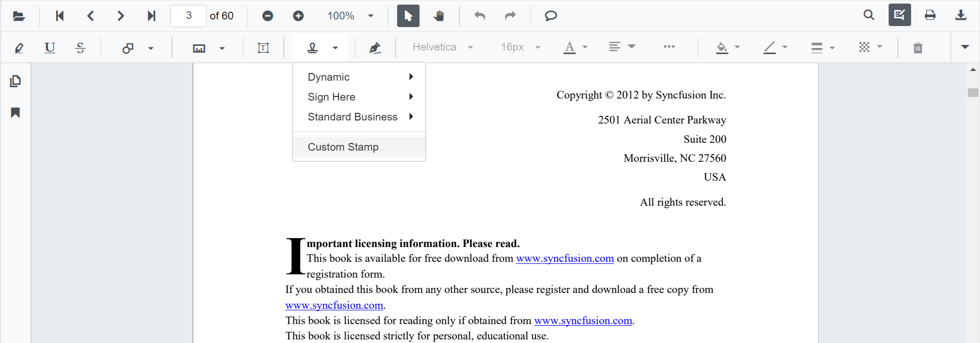This screenshot has width=980, height=343.
Task: Add a comment with the speech bubble icon
Action: (551, 16)
